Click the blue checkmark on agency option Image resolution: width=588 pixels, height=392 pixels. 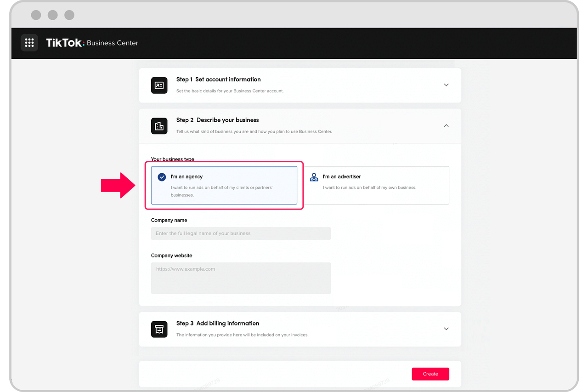(x=162, y=177)
